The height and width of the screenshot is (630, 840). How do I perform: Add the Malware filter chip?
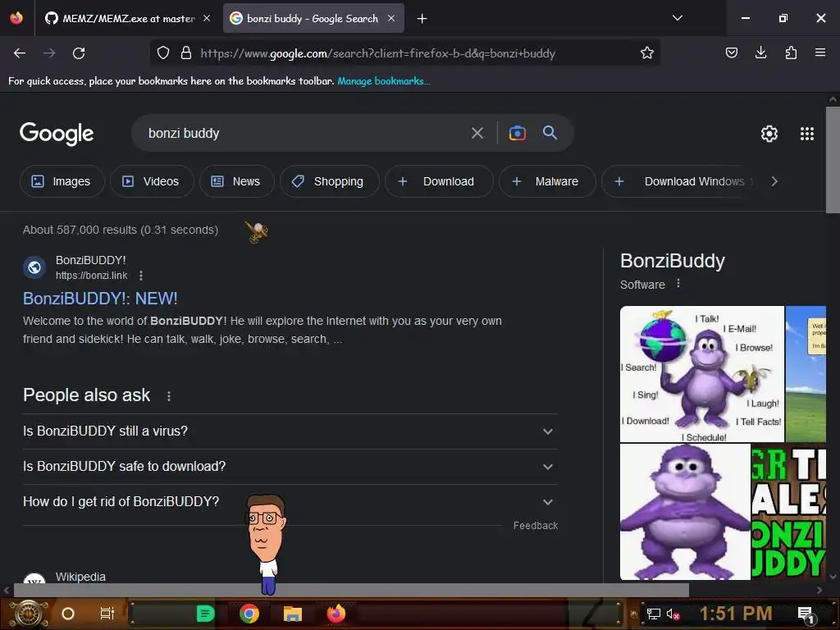[x=546, y=181]
